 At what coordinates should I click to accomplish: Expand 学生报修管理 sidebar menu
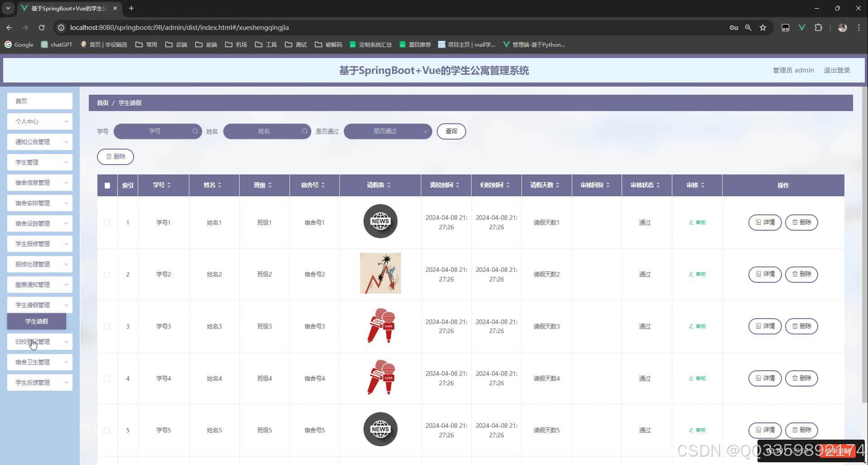[40, 244]
